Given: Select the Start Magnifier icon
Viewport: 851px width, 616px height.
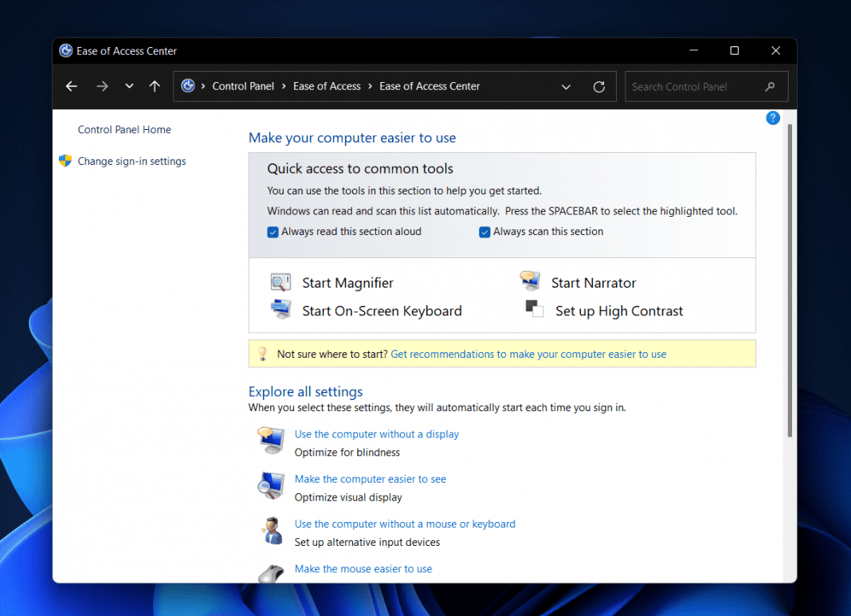Looking at the screenshot, I should tap(280, 282).
